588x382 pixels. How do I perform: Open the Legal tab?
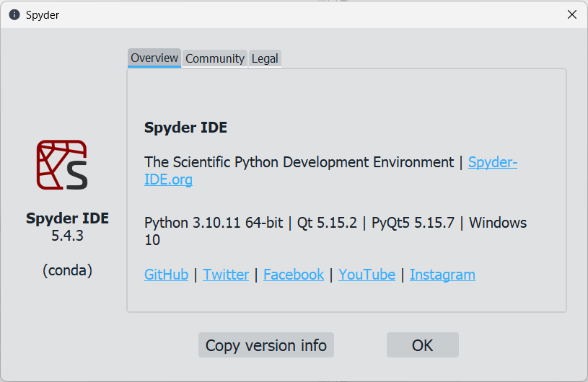[265, 58]
